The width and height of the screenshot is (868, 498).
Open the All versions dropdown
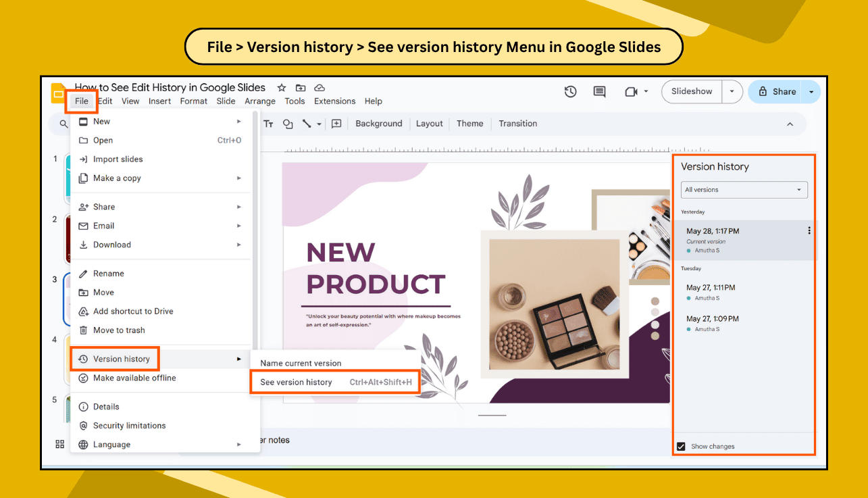pyautogui.click(x=744, y=190)
